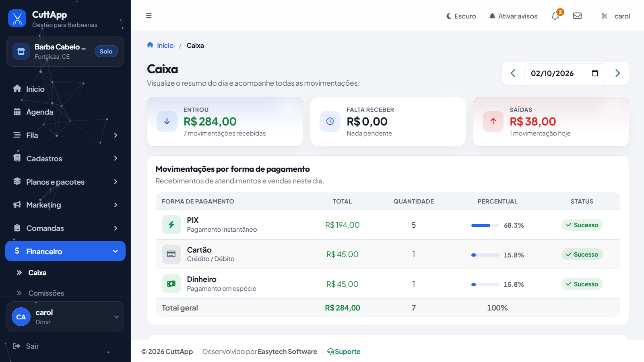This screenshot has width=644, height=362.
Task: Click the down-arrow icon in Entrou card
Action: click(x=167, y=121)
